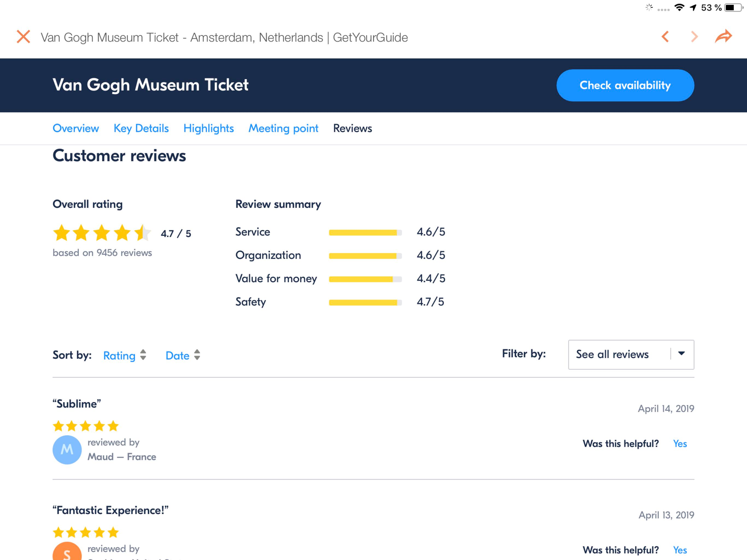747x560 pixels.
Task: Click the Service rating bar
Action: click(365, 232)
